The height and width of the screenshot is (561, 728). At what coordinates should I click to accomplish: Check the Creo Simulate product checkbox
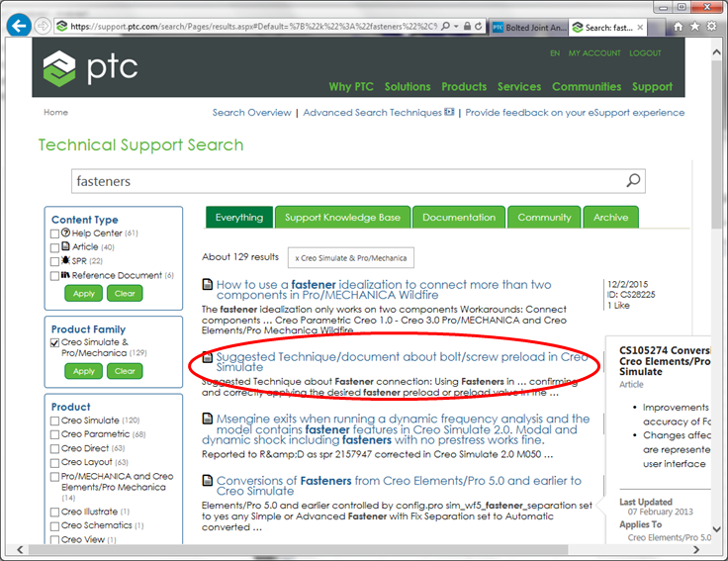[x=54, y=421]
